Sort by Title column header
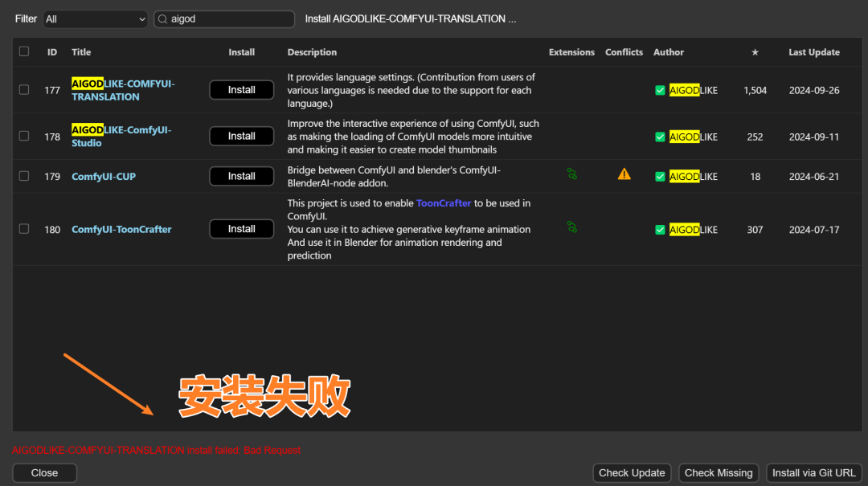The height and width of the screenshot is (486, 868). [x=81, y=52]
